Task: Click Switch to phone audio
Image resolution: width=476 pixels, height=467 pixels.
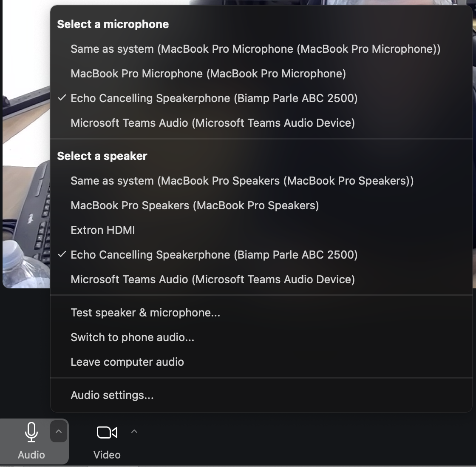Action: click(x=261, y=337)
